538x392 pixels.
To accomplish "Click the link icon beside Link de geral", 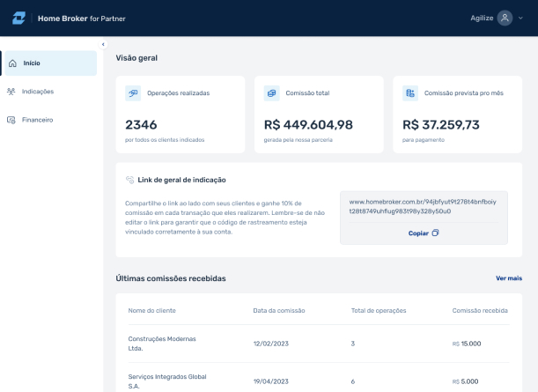I will [x=129, y=180].
